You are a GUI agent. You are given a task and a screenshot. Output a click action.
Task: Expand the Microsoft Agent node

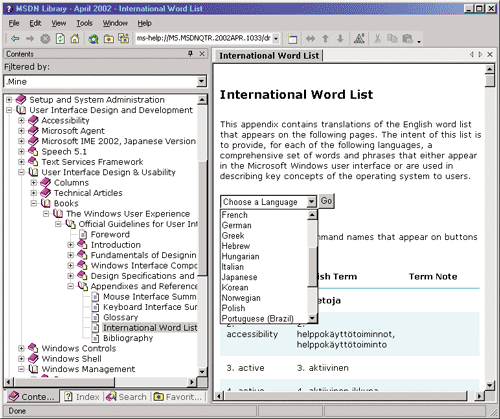pos(21,131)
